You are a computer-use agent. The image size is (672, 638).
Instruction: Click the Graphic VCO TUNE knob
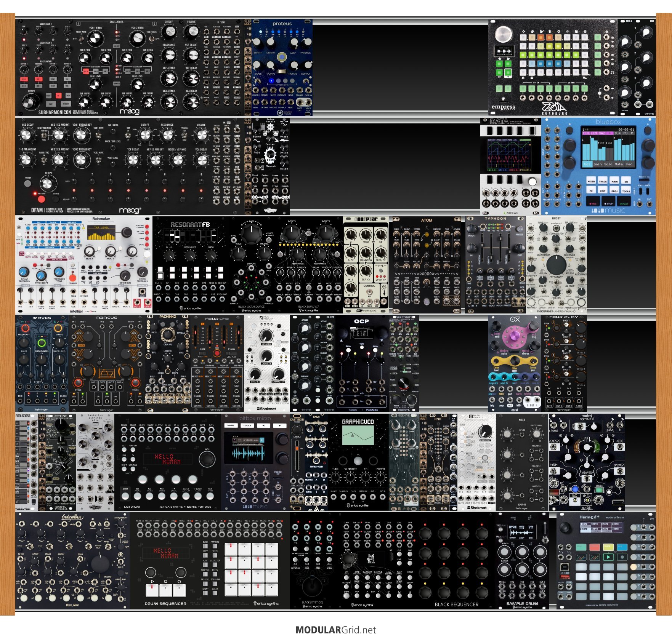[335, 477]
